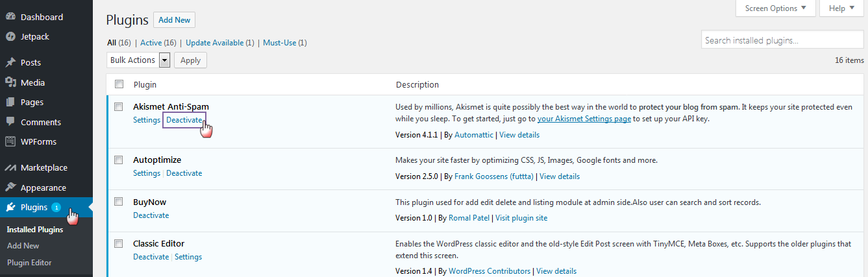Open Classic Editor Settings link
868x277 pixels.
188,257
